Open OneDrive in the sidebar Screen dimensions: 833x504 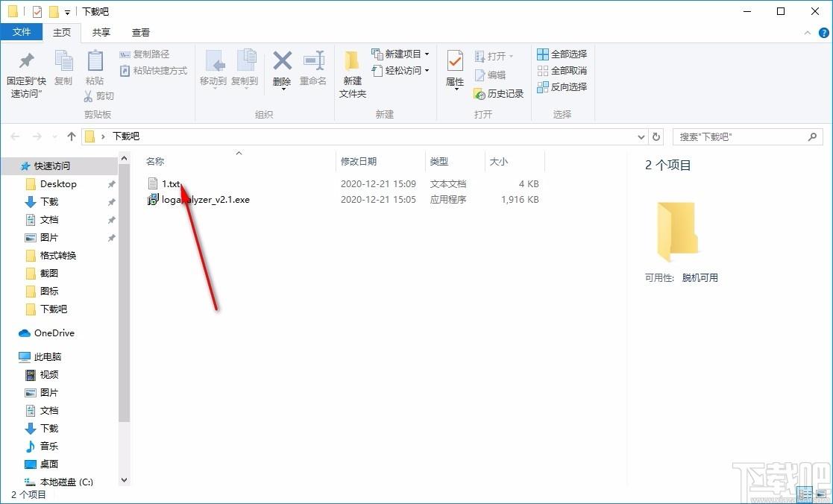pos(54,333)
